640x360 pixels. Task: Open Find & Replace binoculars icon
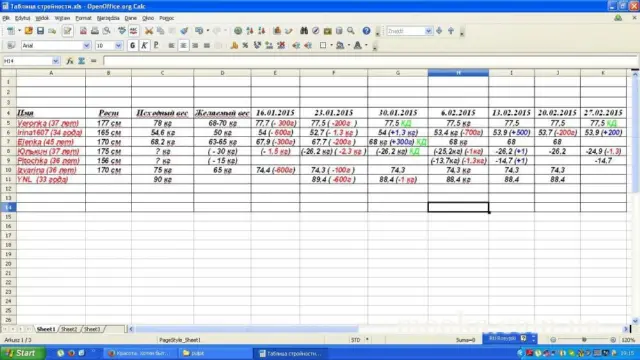pyautogui.click(x=304, y=31)
